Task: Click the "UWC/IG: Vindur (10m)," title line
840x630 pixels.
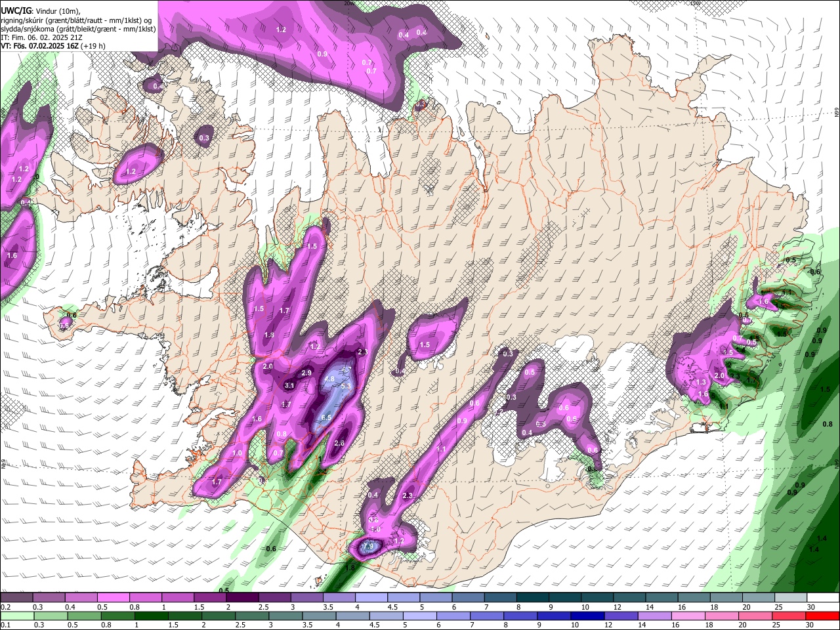Action: [x=41, y=10]
